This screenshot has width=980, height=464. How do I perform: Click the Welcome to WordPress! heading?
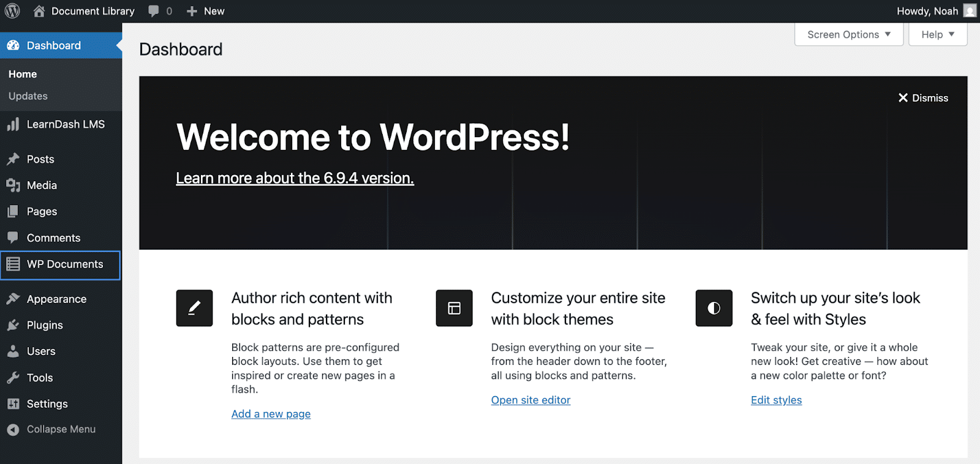click(373, 137)
